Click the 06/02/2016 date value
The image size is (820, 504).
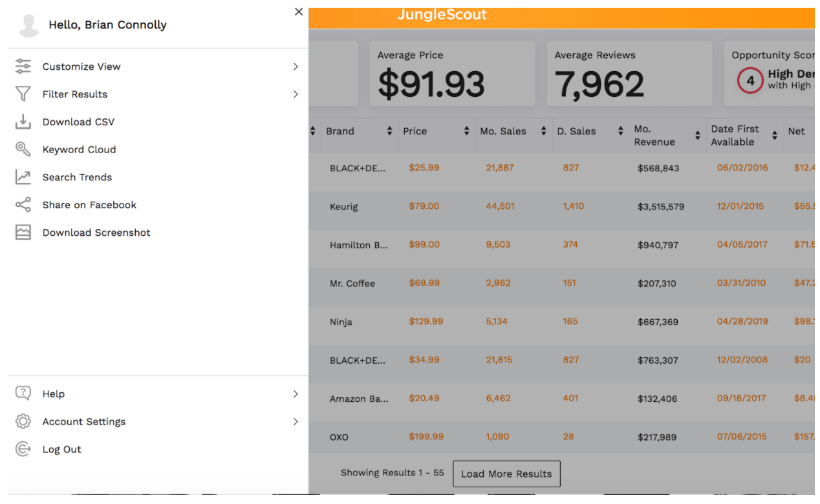pos(742,167)
